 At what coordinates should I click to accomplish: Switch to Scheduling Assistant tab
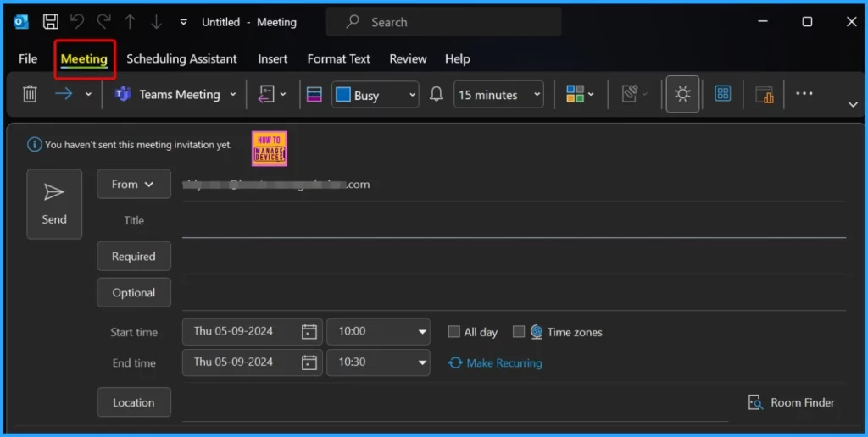[181, 58]
